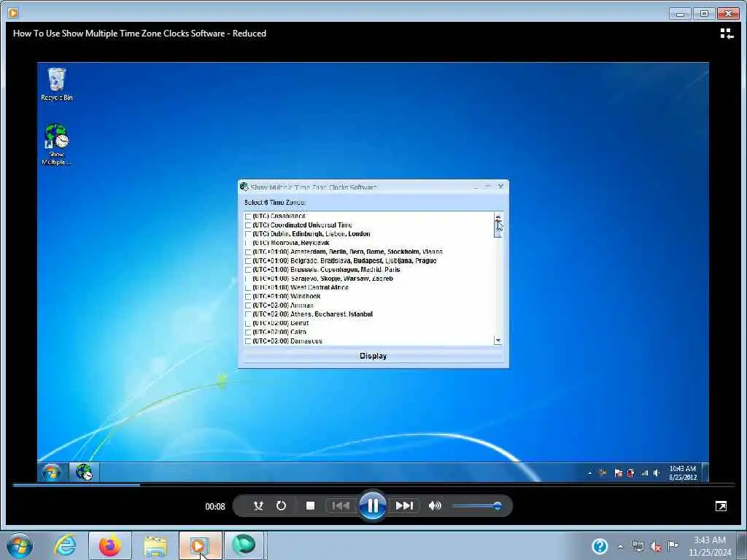Click volume tray icon inside the video
Screen dimensions: 747x560
pos(656,472)
